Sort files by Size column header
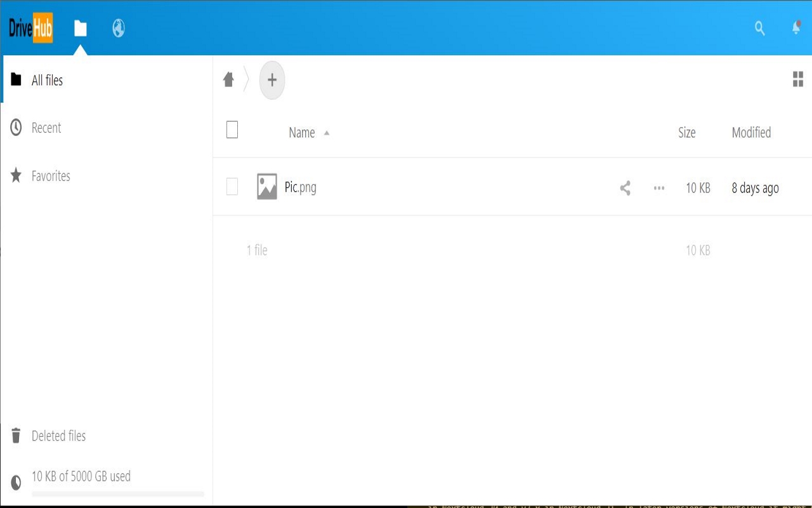 687,133
